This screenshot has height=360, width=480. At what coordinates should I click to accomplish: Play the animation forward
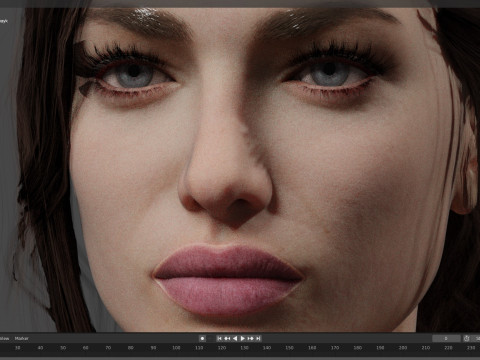(x=243, y=338)
